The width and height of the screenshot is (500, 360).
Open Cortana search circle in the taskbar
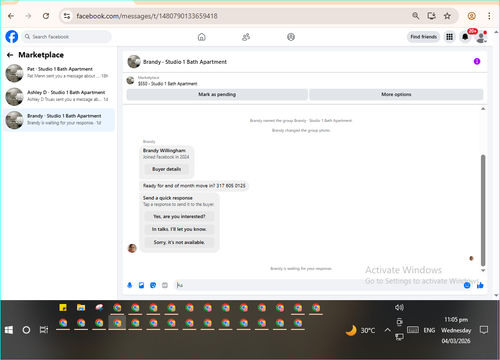26,330
